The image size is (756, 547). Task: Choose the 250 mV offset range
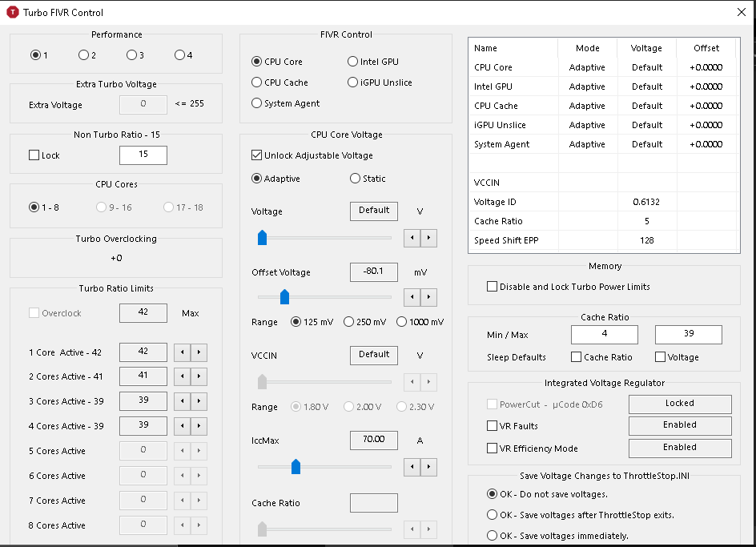(349, 322)
